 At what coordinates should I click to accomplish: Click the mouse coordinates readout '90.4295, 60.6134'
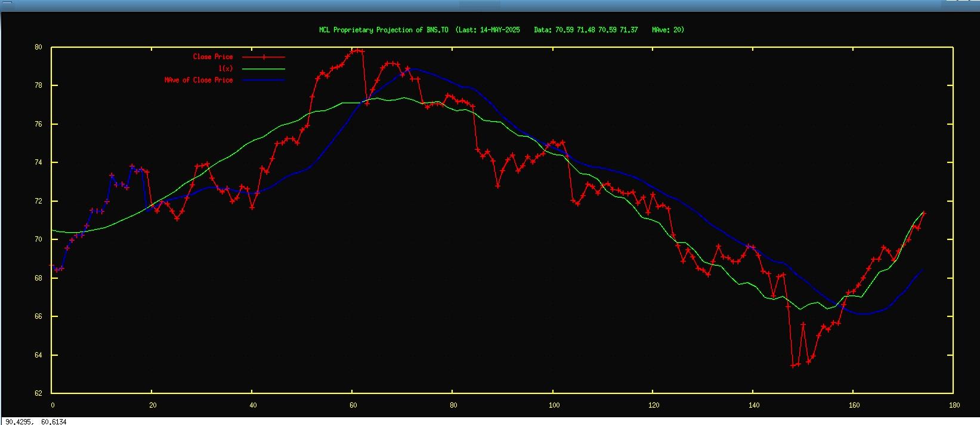(36, 421)
